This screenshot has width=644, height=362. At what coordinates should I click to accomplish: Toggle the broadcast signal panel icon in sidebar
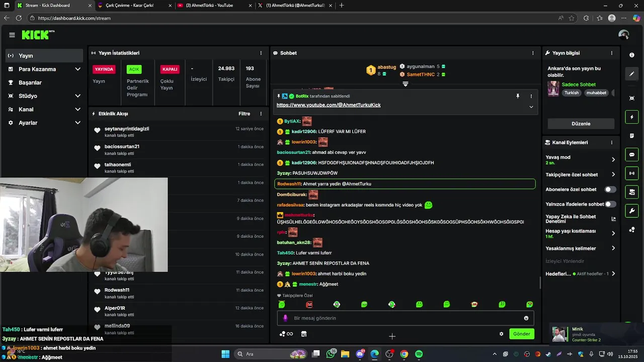(x=632, y=173)
